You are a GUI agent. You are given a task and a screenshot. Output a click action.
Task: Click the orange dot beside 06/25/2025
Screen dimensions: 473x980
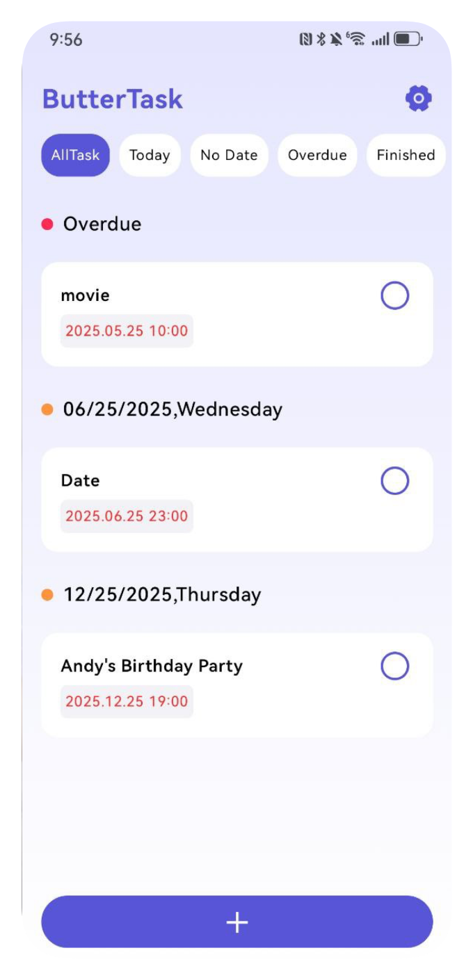47,409
